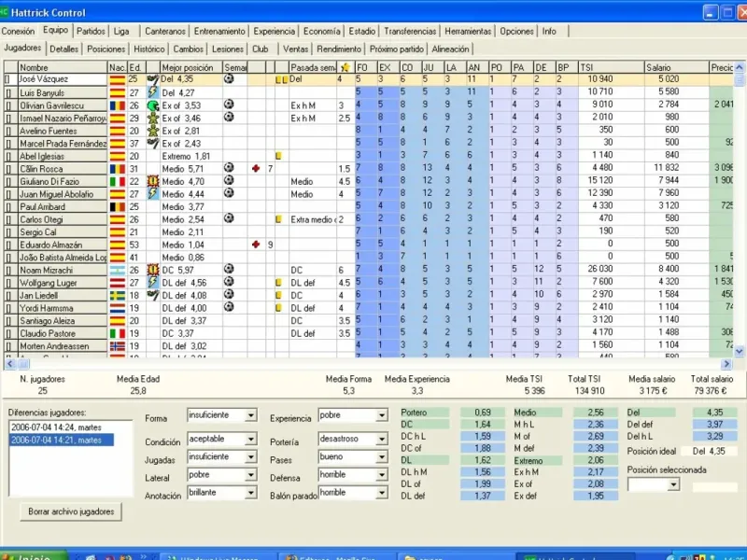The image size is (747, 560).
Task: Open the Economía tab
Action: 322,31
